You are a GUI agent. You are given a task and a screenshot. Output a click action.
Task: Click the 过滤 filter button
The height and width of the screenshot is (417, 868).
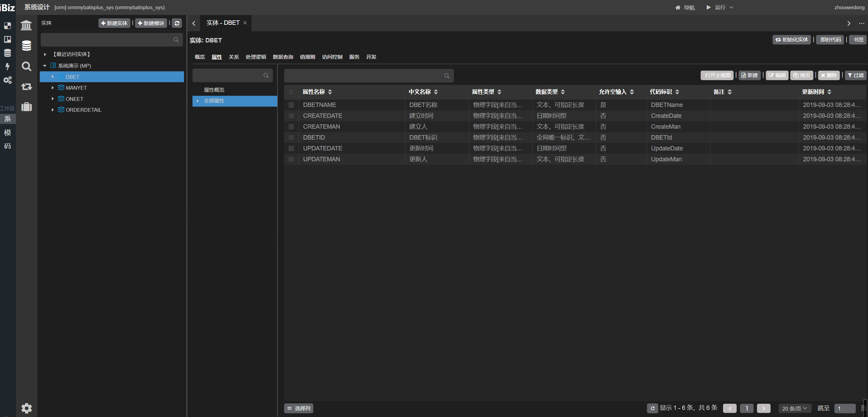tap(856, 75)
